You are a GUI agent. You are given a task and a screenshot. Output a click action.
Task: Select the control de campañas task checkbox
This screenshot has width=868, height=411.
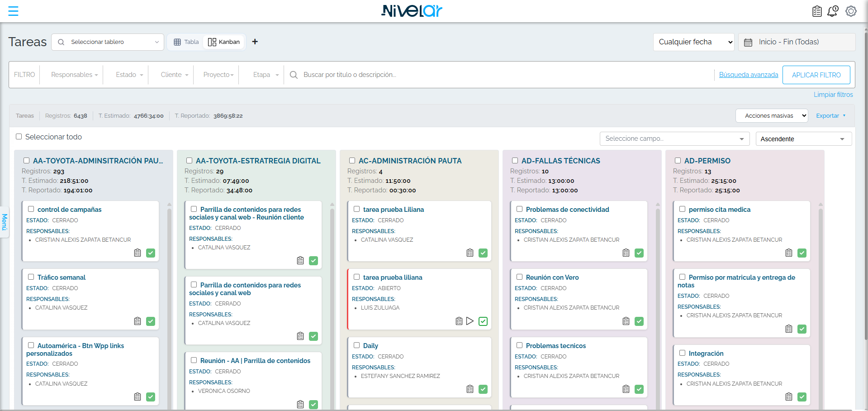(31, 209)
